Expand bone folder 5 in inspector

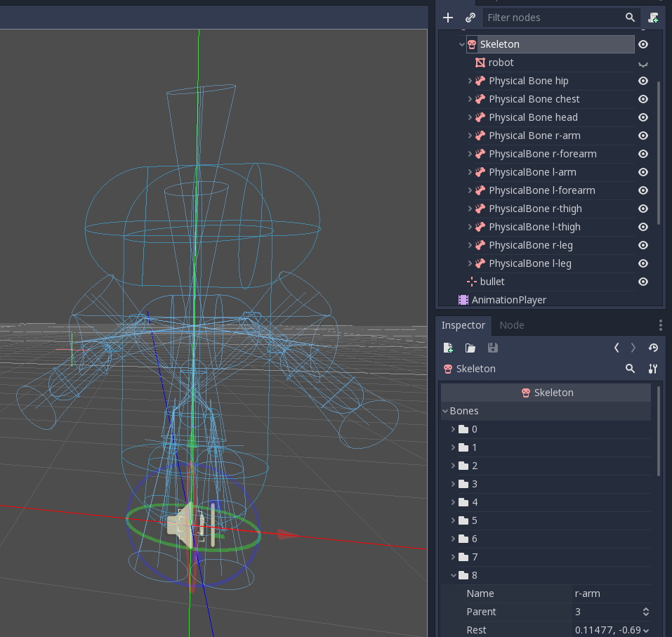tap(453, 520)
